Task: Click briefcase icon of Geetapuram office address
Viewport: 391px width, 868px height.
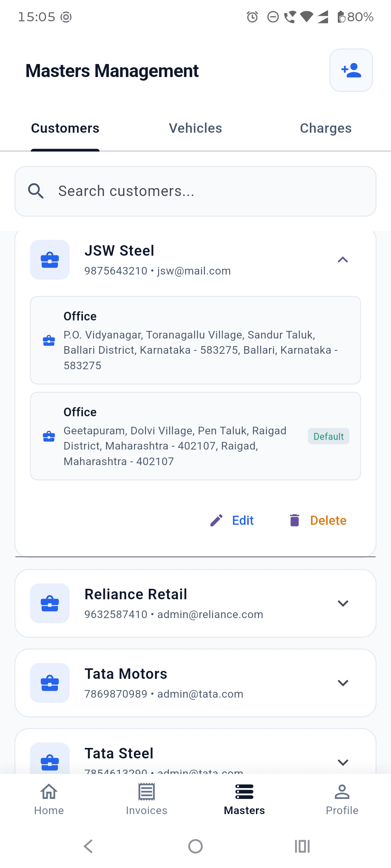Action: pyautogui.click(x=49, y=437)
